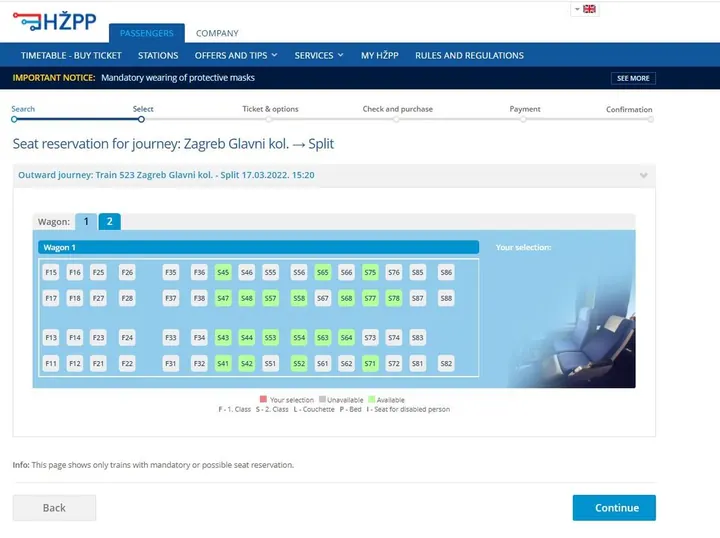This screenshot has height=538, width=720.
Task: Select available seat S68
Action: pyautogui.click(x=347, y=298)
